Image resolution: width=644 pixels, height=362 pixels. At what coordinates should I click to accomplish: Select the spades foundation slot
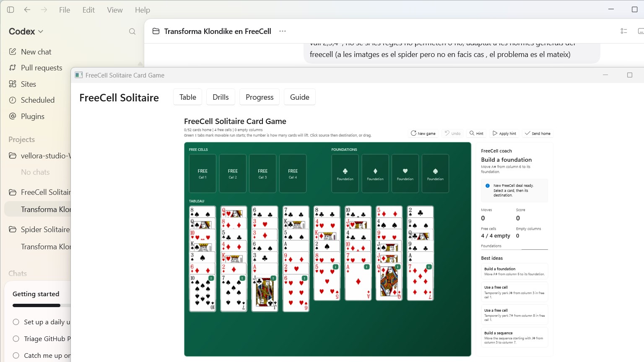tap(435, 173)
